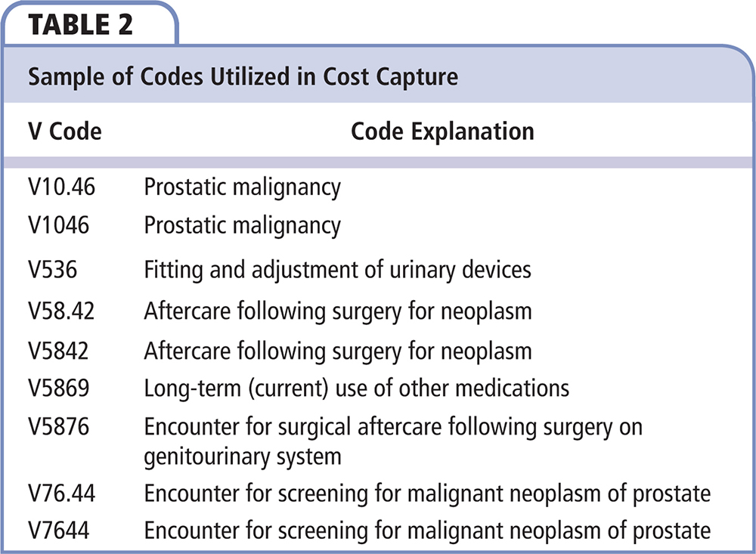Viewport: 756px width, 554px height.
Task: Click Long-term (current) use of other medications
Action: pyautogui.click(x=356, y=388)
